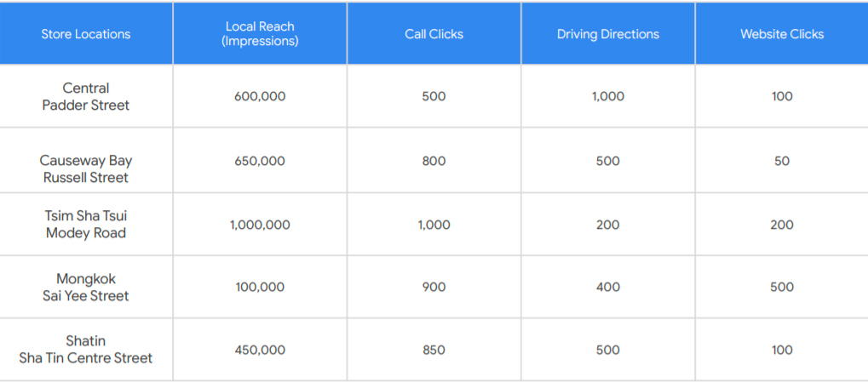Select the 1,000,000 impressions cell
This screenshot has width=868, height=382.
click(x=260, y=225)
